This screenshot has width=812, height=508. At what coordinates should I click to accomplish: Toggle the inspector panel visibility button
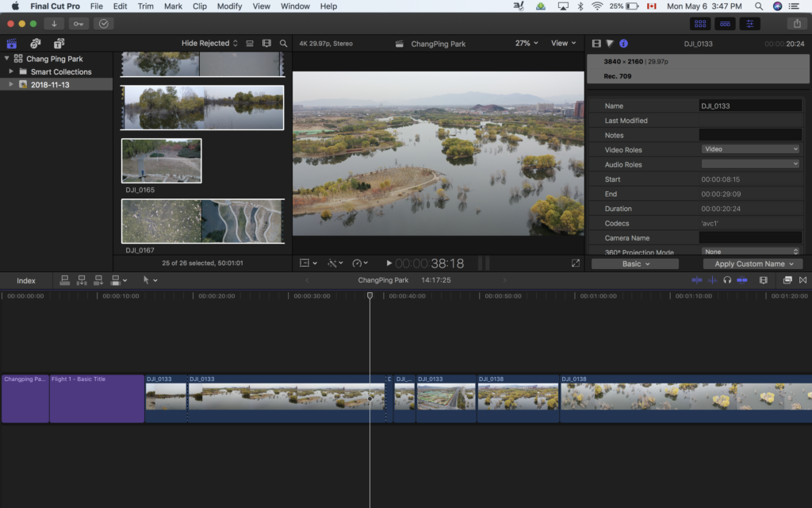click(x=749, y=24)
